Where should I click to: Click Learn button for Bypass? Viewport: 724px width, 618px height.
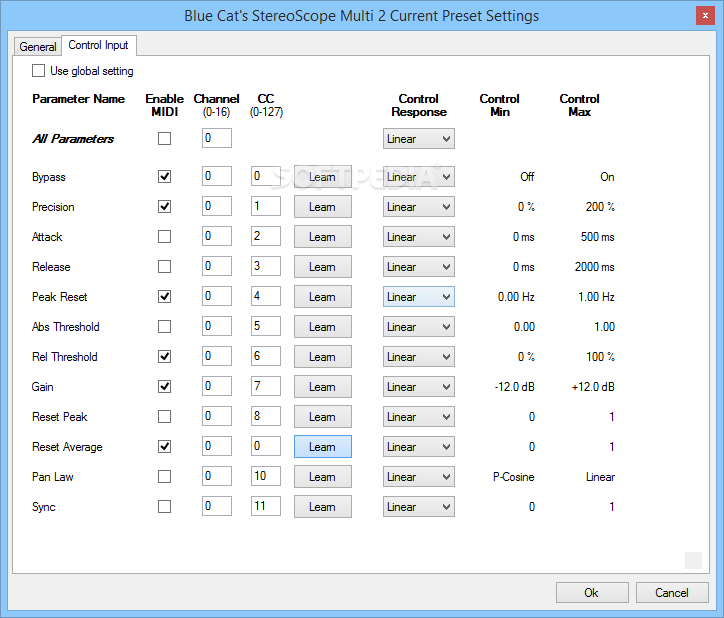(323, 176)
